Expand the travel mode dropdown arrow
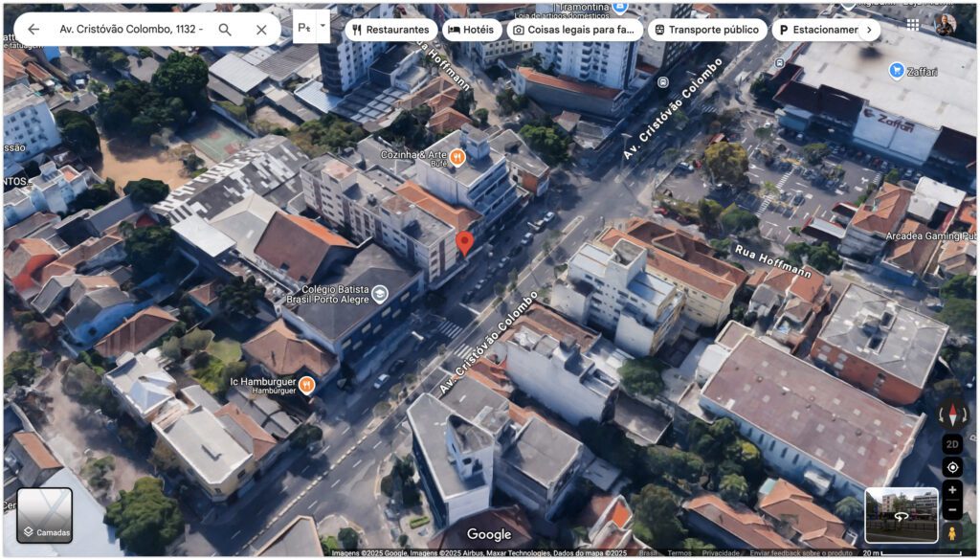The image size is (980, 560). click(x=323, y=26)
